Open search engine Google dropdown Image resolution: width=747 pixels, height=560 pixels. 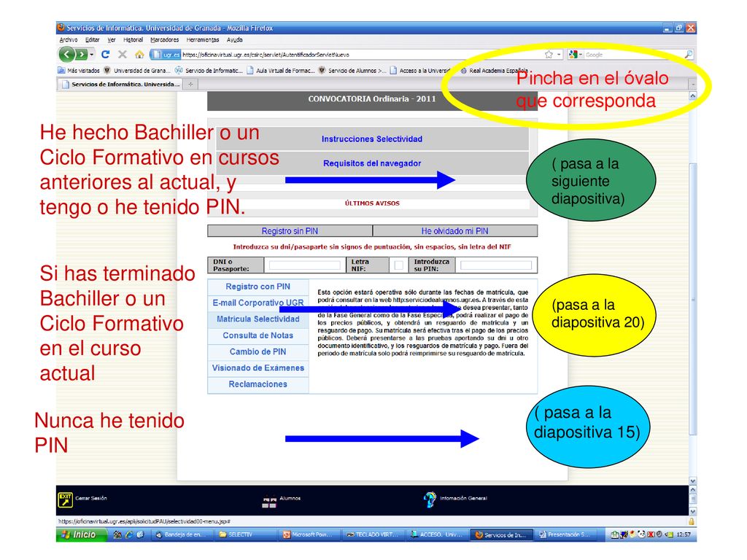click(575, 54)
